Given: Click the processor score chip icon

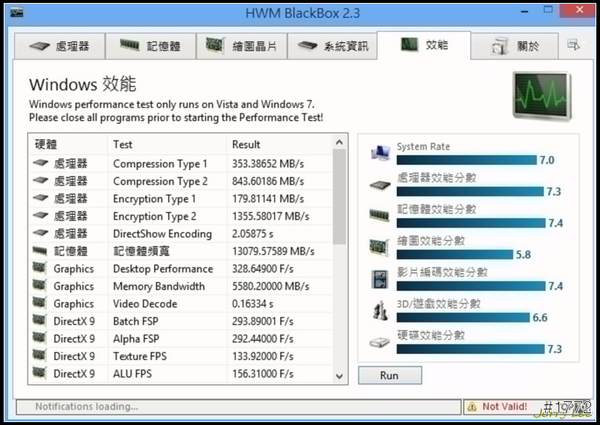Looking at the screenshot, I should [x=380, y=185].
